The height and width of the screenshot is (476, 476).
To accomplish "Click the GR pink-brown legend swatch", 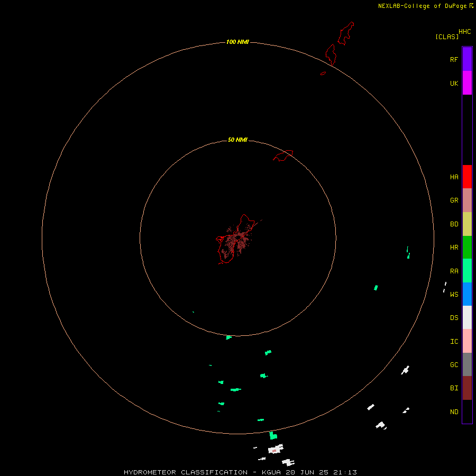I will point(467,200).
